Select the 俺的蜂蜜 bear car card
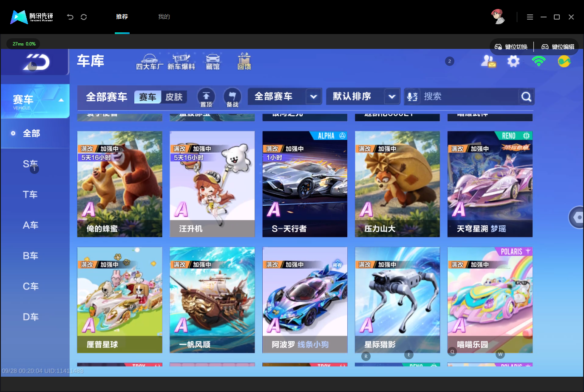Image resolution: width=584 pixels, height=392 pixels. pos(119,184)
